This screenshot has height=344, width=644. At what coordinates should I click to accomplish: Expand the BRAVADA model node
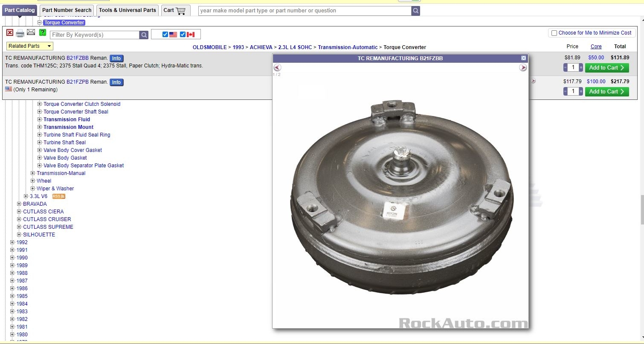(19, 204)
